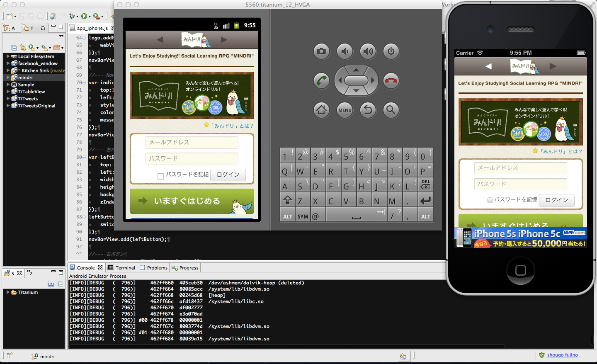Click the camera button on the Android emulator
This screenshot has height=364, width=597.
pyautogui.click(x=321, y=51)
